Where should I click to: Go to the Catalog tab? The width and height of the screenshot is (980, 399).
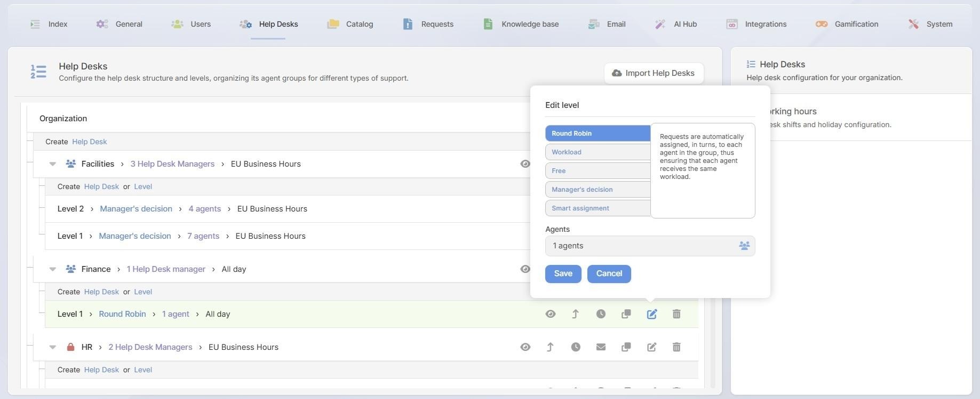(350, 24)
